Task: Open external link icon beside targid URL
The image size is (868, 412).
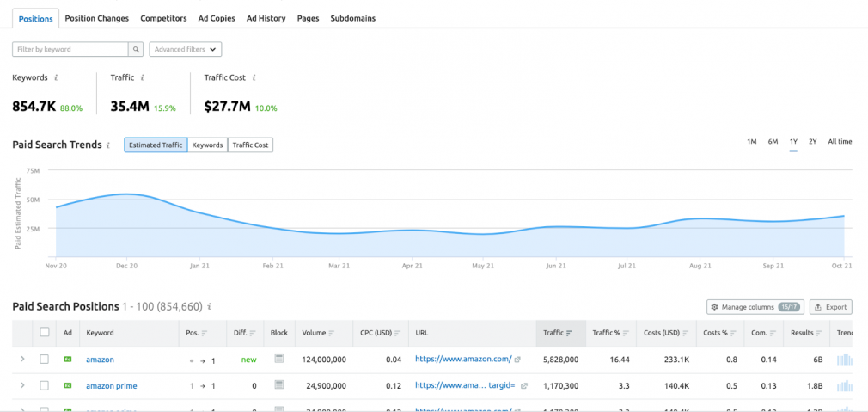Action: pos(523,386)
